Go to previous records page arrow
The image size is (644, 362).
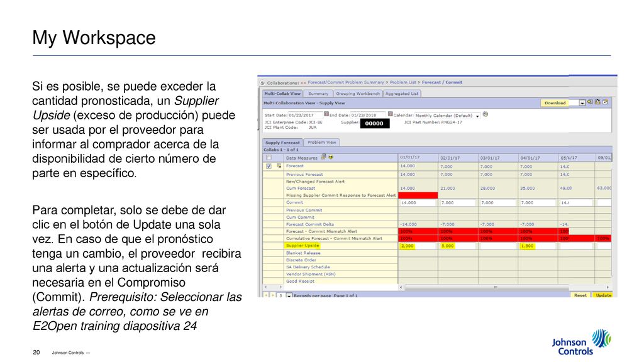click(266, 295)
